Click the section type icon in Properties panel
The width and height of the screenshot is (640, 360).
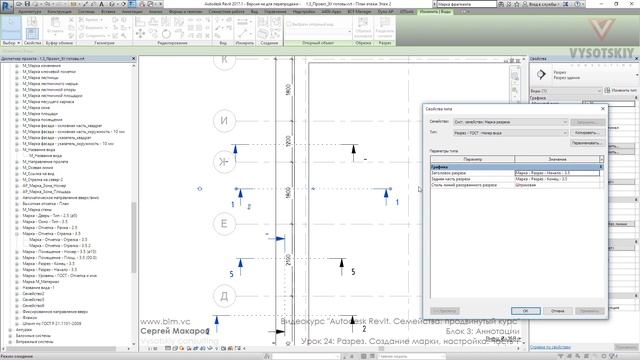pyautogui.click(x=541, y=74)
